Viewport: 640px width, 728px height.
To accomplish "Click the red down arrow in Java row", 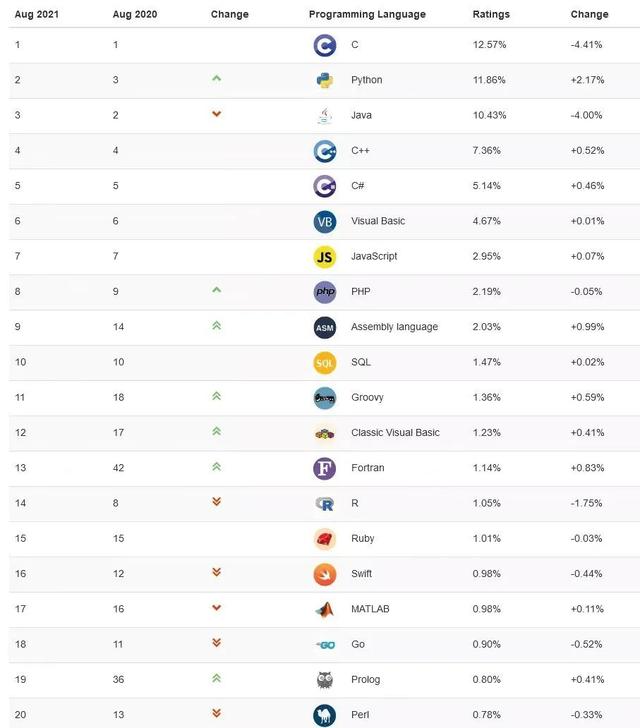I will click(x=216, y=114).
